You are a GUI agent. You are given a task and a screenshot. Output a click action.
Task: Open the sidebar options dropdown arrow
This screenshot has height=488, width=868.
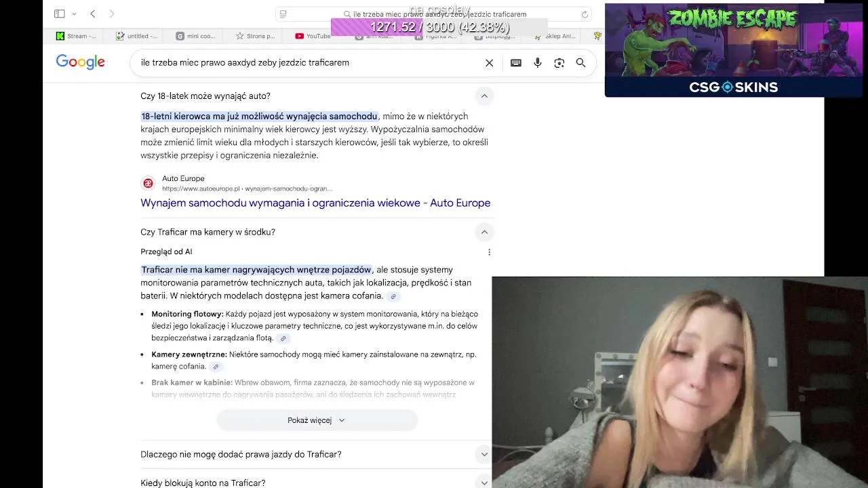coord(74,14)
